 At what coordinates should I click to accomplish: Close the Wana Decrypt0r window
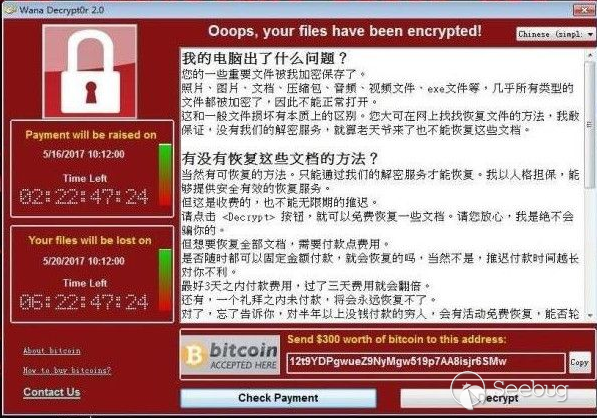click(584, 10)
